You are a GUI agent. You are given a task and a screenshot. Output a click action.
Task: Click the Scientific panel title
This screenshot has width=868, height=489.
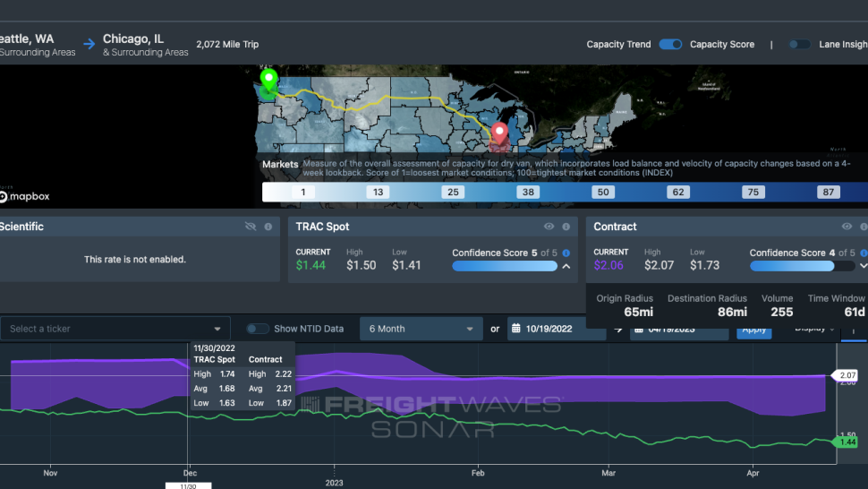point(21,227)
